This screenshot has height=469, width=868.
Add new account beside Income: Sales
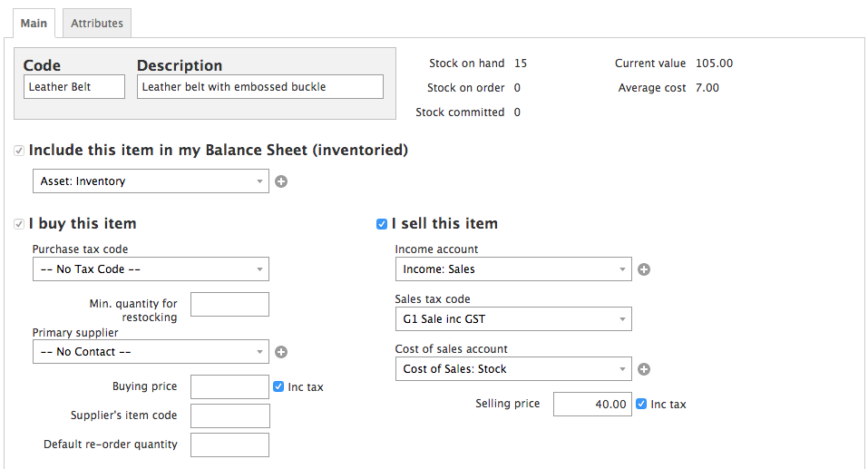644,269
